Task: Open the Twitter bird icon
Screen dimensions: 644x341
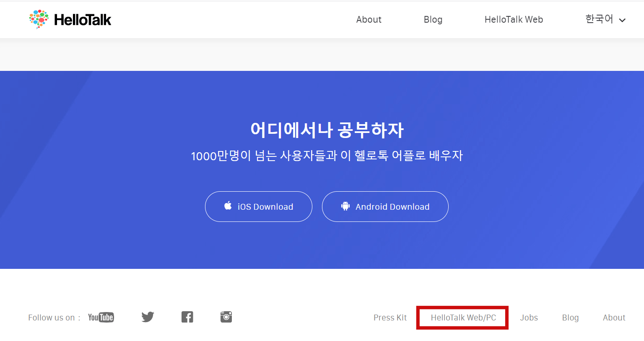Action: tap(148, 317)
